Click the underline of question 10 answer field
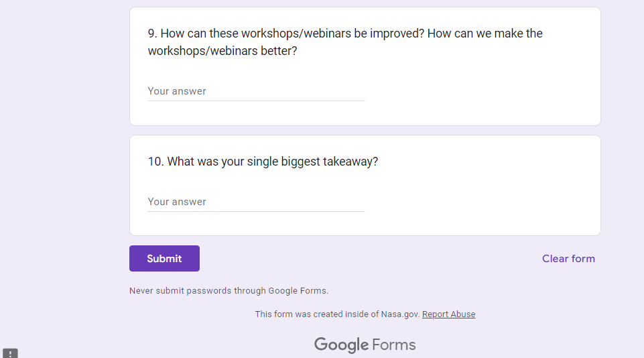644x358 pixels. click(256, 211)
